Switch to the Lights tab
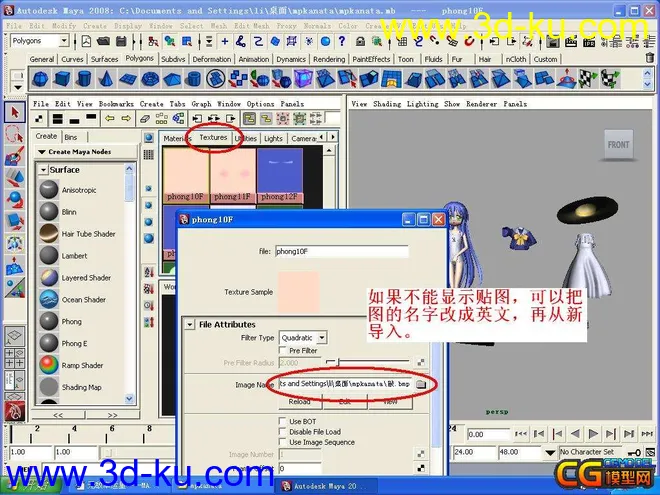660x495 pixels. 273,138
